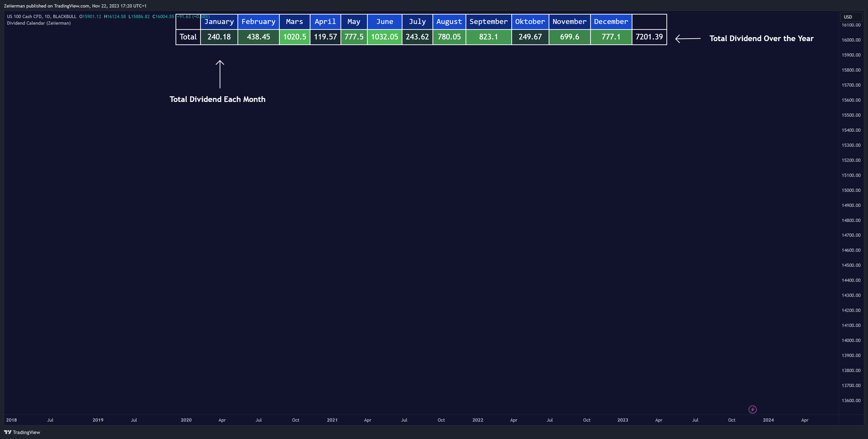Viewport: 868px width, 439px height.
Task: Click the 438.45 February total value
Action: [x=258, y=37]
